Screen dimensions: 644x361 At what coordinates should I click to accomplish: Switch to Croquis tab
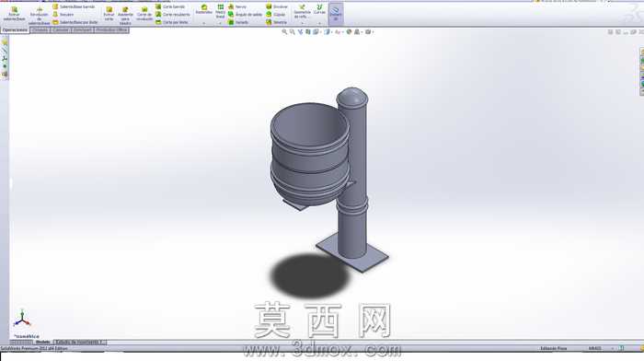[40, 30]
